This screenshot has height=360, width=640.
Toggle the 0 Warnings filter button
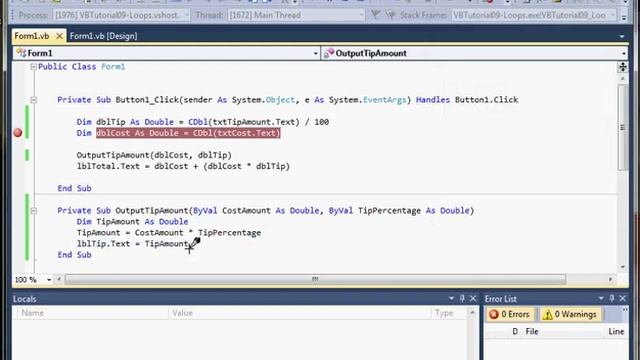click(571, 314)
